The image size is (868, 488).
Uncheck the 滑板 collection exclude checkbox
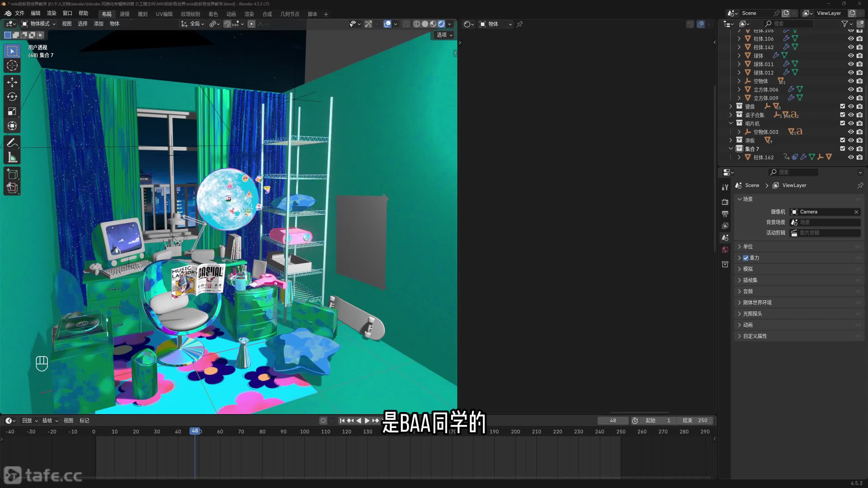842,140
